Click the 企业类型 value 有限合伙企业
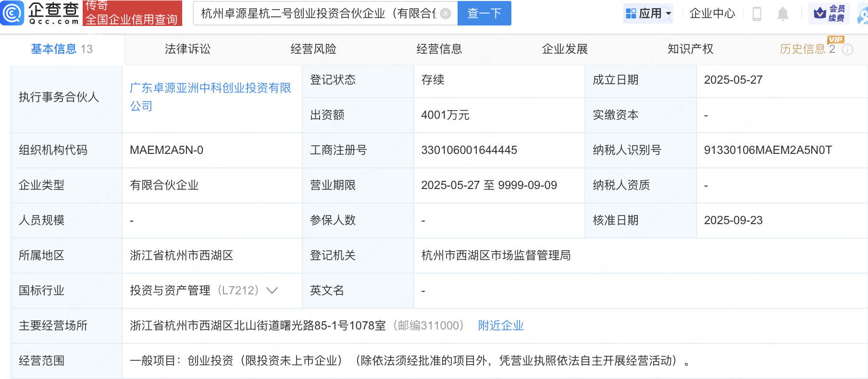This screenshot has width=868, height=379. click(164, 185)
